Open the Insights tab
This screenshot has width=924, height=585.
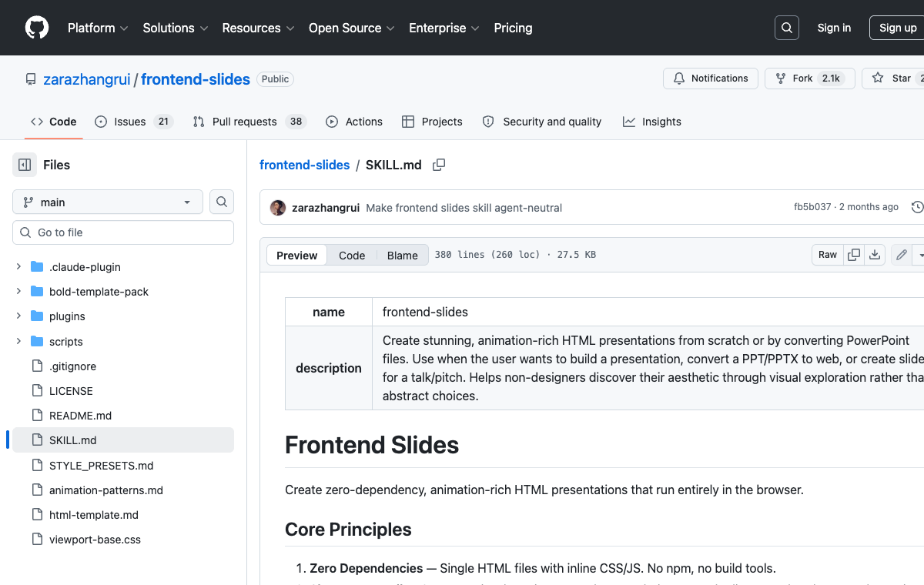652,122
